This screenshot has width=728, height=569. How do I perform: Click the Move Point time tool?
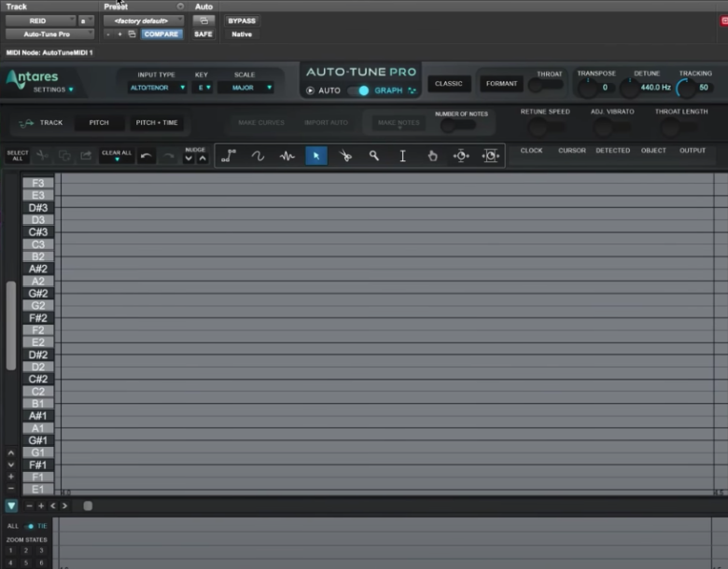461,156
